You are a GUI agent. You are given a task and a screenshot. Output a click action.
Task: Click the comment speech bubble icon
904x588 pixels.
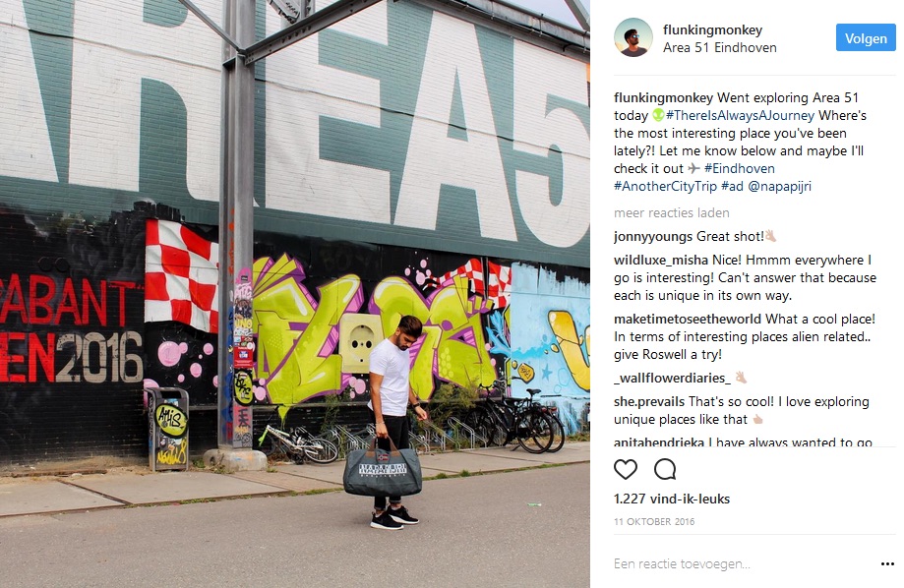coord(665,469)
